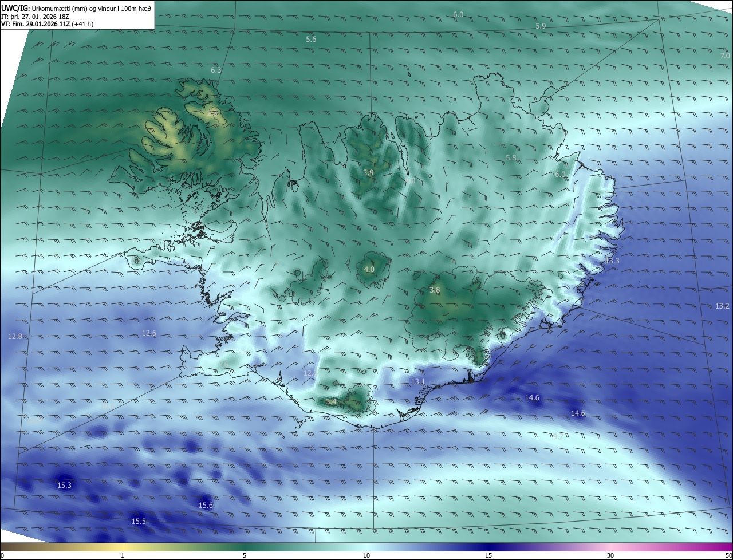Click the 7.0 value label on the map

[725, 56]
